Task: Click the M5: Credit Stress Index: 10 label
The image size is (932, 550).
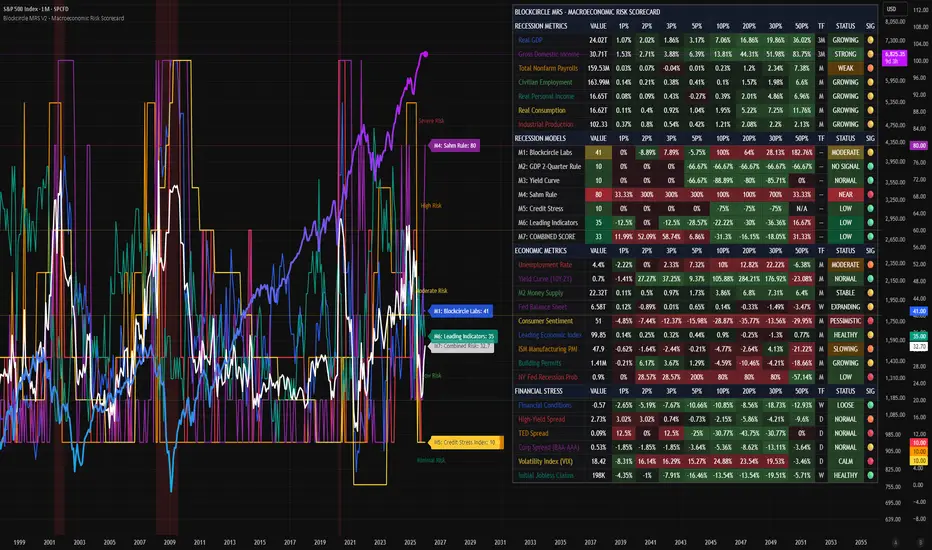Action: [466, 440]
